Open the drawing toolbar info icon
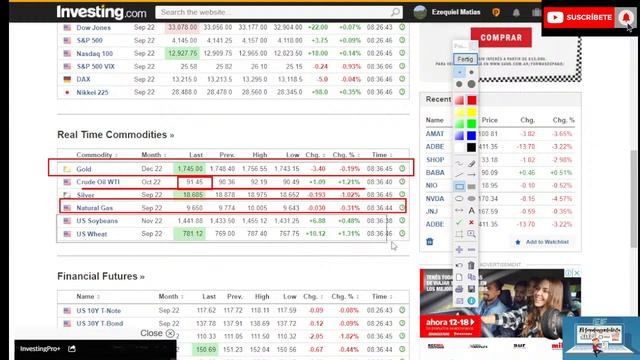 pyautogui.click(x=471, y=301)
